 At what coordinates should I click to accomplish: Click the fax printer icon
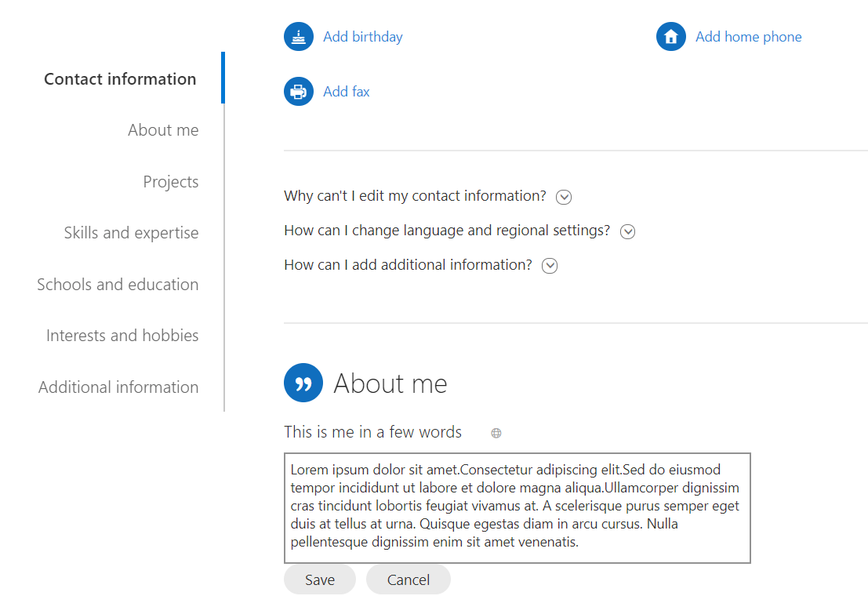pos(299,91)
